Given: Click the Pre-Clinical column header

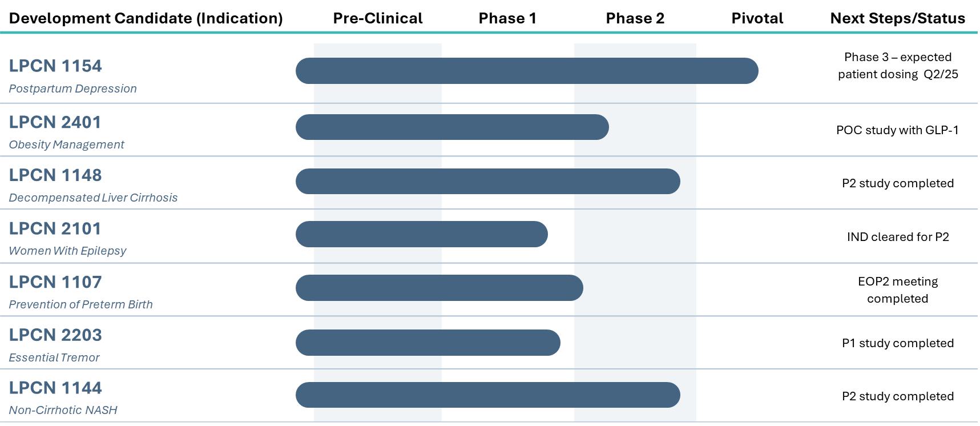Looking at the screenshot, I should click(x=378, y=18).
